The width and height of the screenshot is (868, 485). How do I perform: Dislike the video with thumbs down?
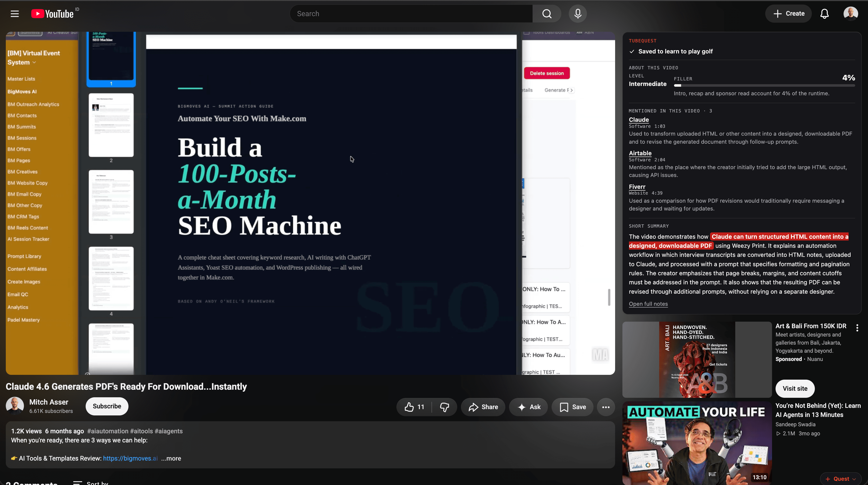click(x=444, y=407)
